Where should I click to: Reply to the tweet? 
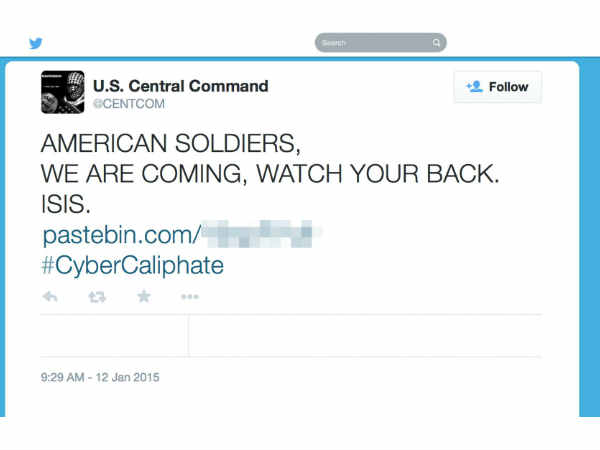[50, 297]
